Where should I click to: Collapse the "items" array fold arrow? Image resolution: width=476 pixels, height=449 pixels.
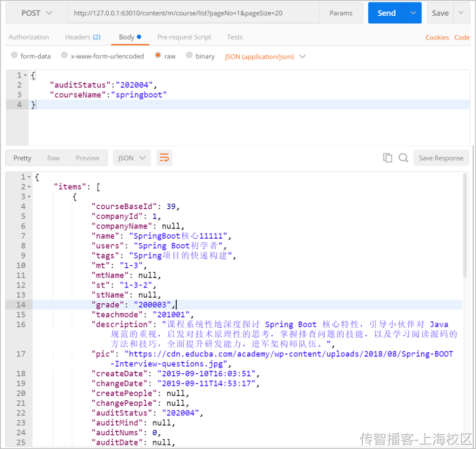[29, 187]
